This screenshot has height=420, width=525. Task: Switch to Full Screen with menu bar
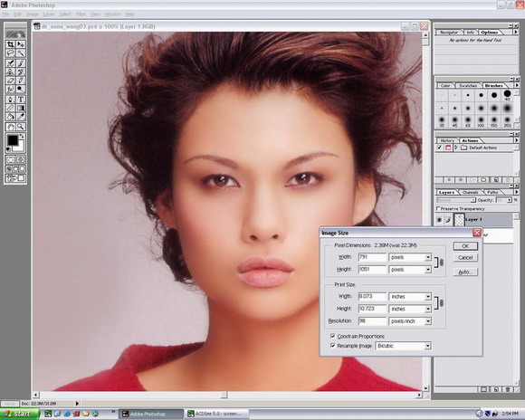pyautogui.click(x=15, y=168)
